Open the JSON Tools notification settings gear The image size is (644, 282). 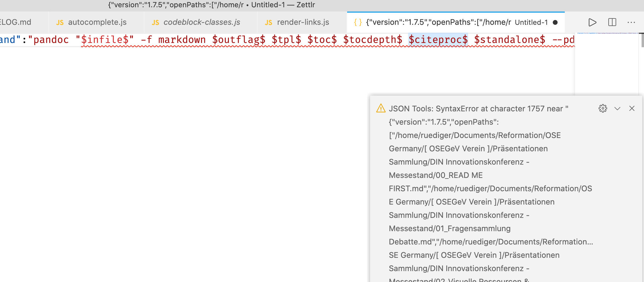point(603,108)
